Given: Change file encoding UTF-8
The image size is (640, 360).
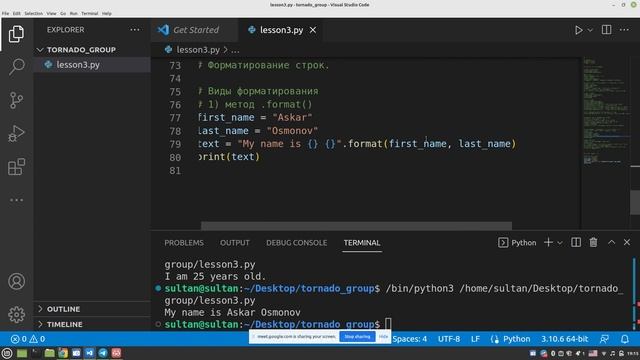Looking at the screenshot, I should (x=449, y=339).
